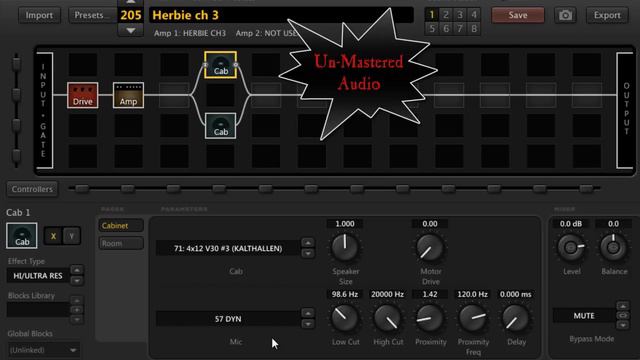Switch to scene 3
This screenshot has height=360, width=640.
[x=460, y=15]
